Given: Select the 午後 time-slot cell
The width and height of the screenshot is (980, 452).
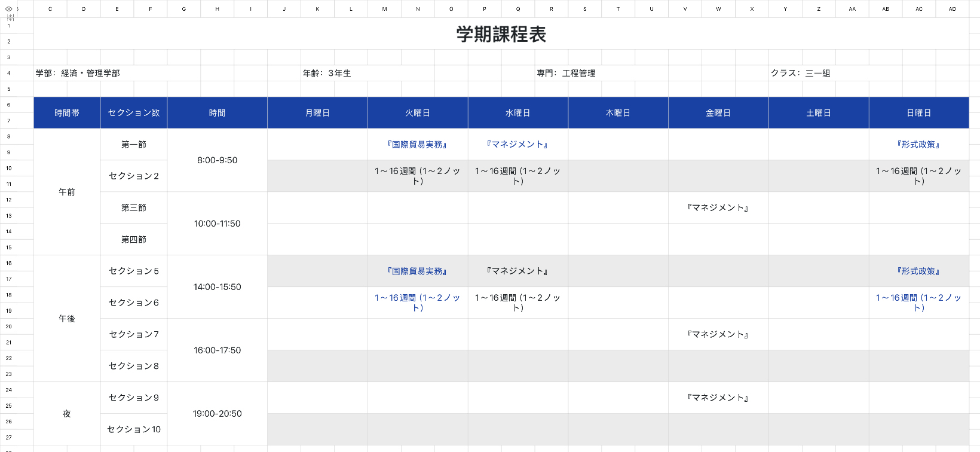Looking at the screenshot, I should (67, 319).
